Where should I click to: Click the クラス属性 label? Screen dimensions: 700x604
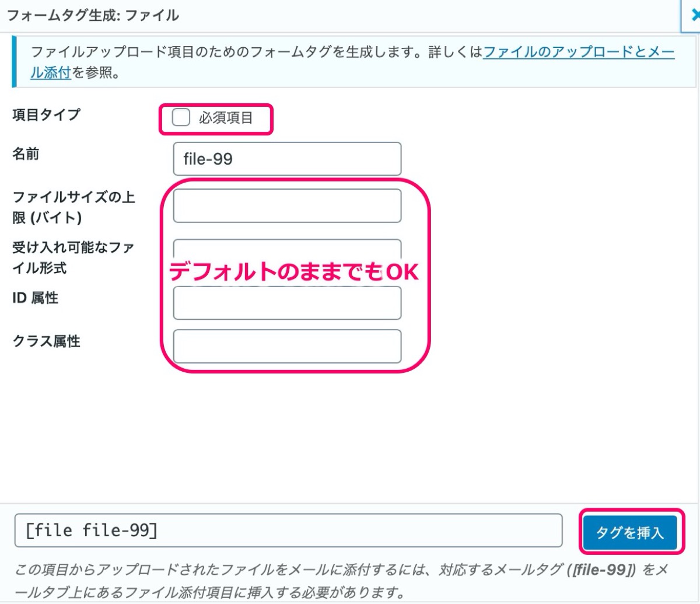(x=46, y=342)
